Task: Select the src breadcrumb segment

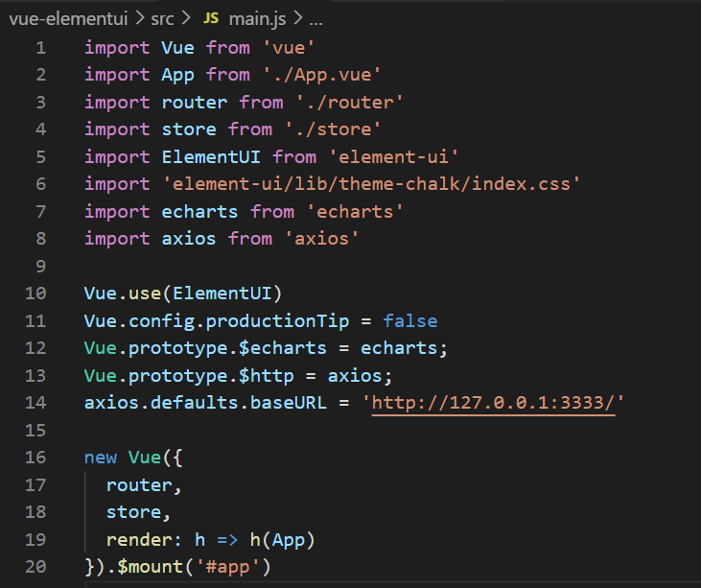Action: pos(162,19)
